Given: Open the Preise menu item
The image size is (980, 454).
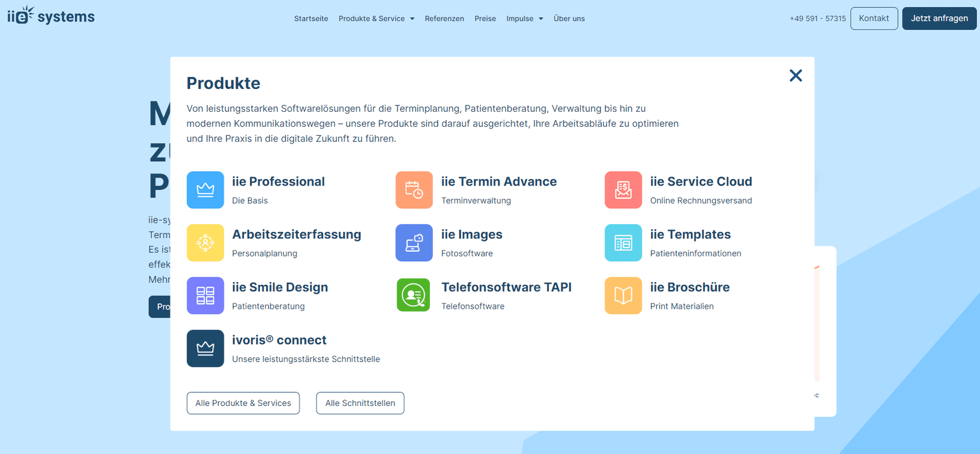Looking at the screenshot, I should [485, 19].
